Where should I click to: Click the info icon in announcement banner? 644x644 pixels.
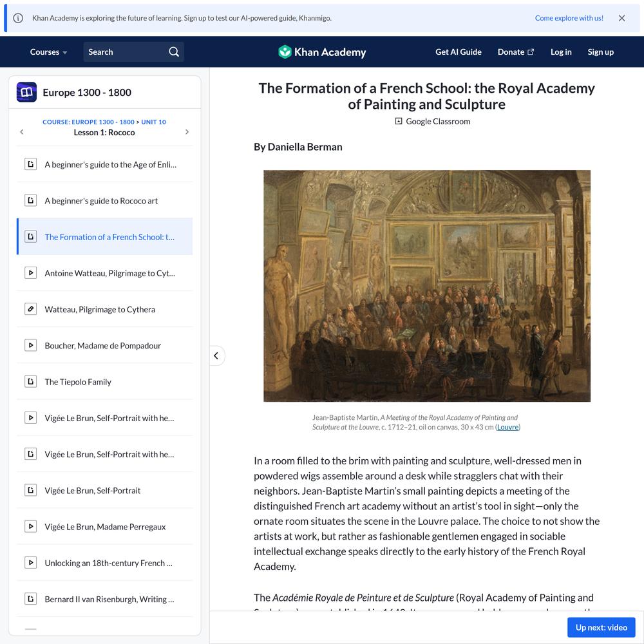(18, 18)
